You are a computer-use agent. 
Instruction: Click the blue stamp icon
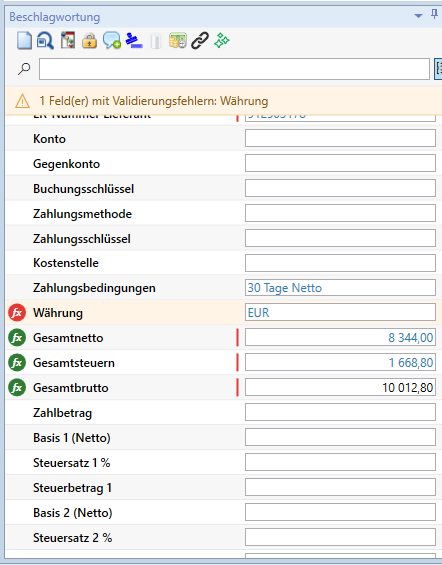(134, 40)
